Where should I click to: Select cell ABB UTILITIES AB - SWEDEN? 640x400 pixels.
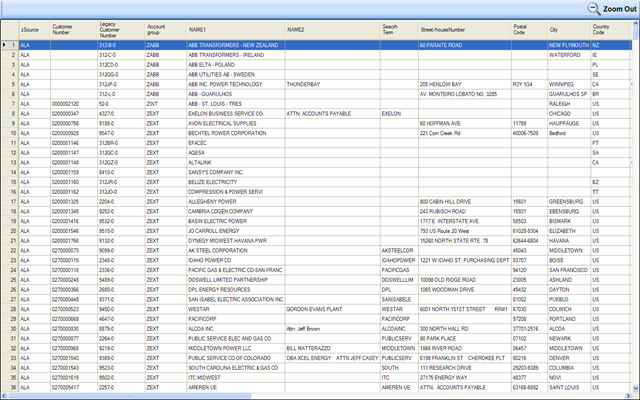point(236,74)
